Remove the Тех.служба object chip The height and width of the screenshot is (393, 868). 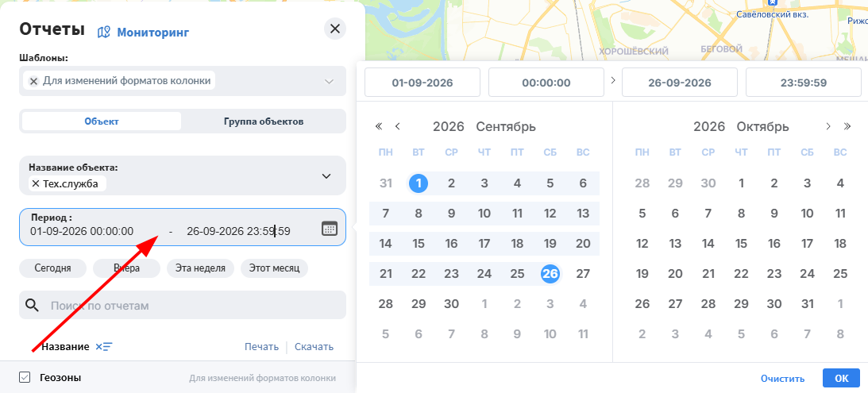(36, 183)
